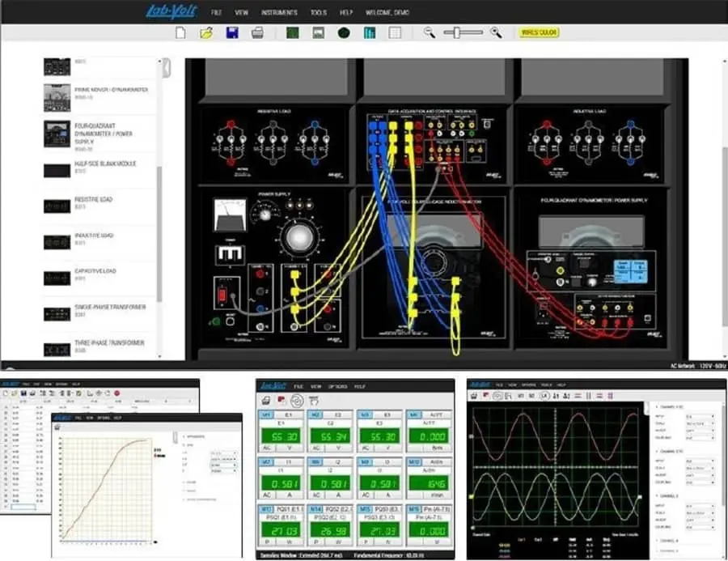The image size is (728, 561).
Task: Click the New file icon in toolbar
Action: point(180,33)
